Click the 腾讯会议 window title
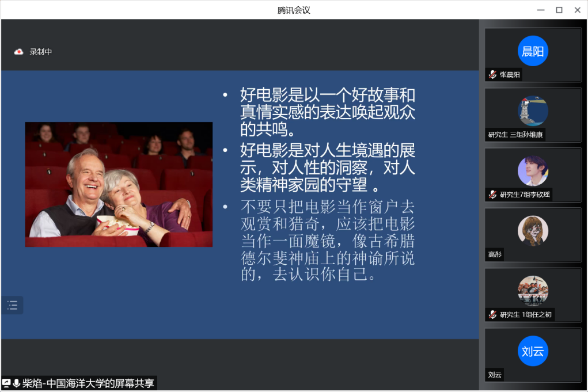The image size is (588, 392). (294, 10)
